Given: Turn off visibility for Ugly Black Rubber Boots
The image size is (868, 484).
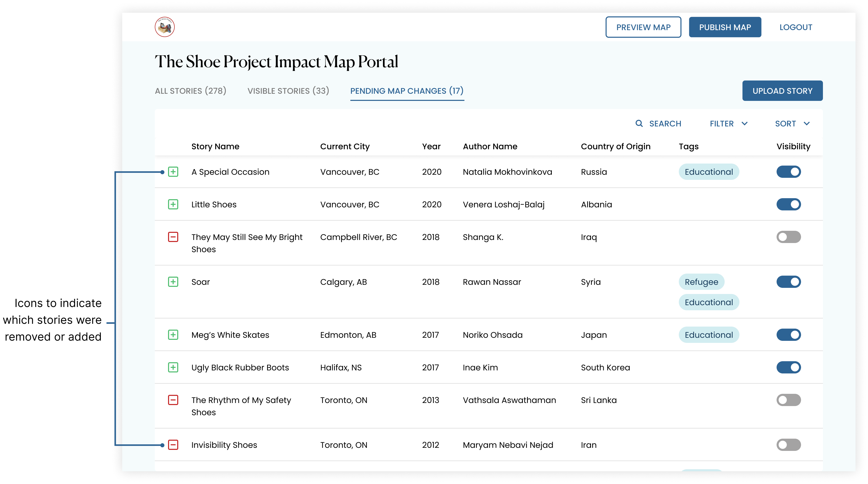Looking at the screenshot, I should (x=789, y=367).
